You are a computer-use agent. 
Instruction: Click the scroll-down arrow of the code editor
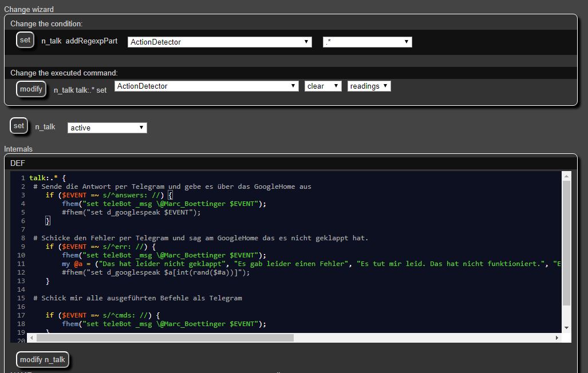click(x=566, y=328)
